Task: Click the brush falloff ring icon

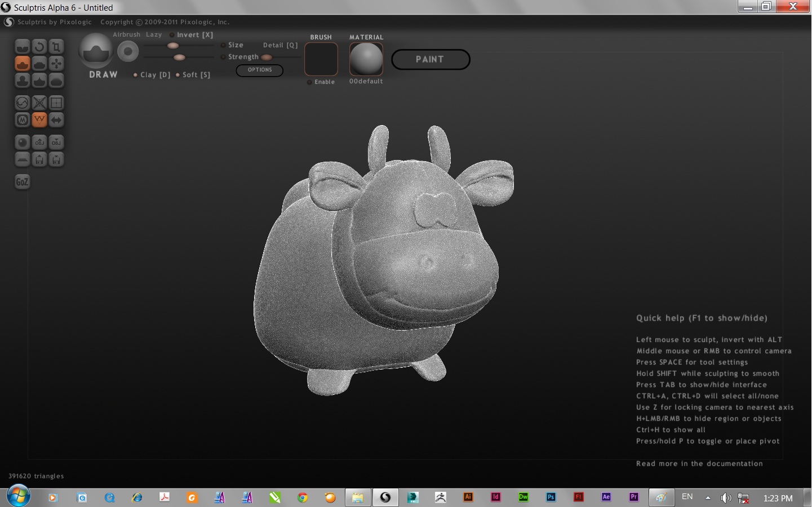Action: pyautogui.click(x=128, y=52)
